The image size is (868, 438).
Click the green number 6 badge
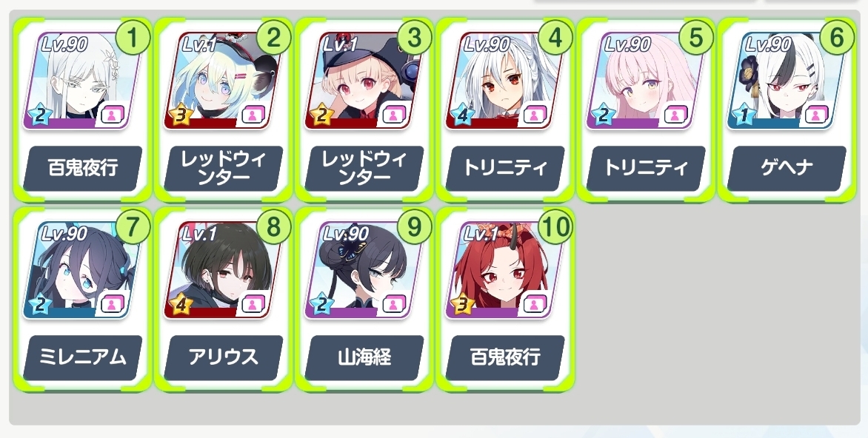tap(836, 38)
